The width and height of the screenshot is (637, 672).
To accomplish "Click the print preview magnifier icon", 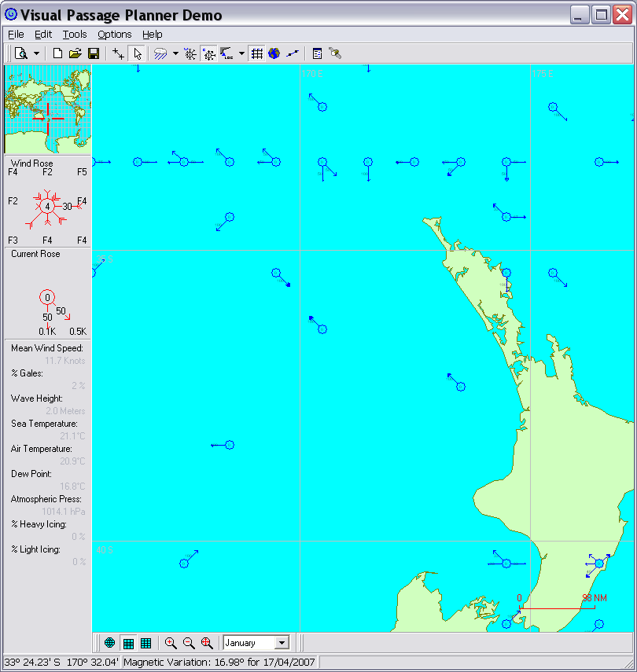I will [20, 53].
